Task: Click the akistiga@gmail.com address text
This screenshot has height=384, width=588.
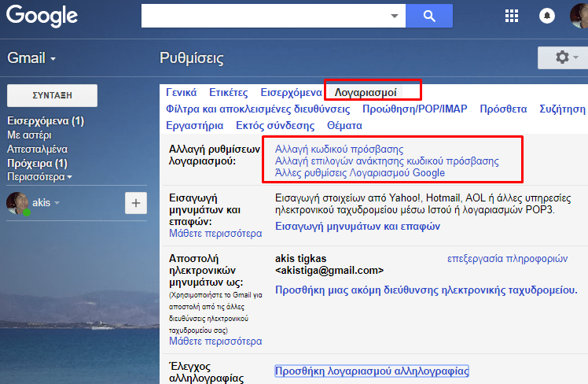Action: coord(329,270)
